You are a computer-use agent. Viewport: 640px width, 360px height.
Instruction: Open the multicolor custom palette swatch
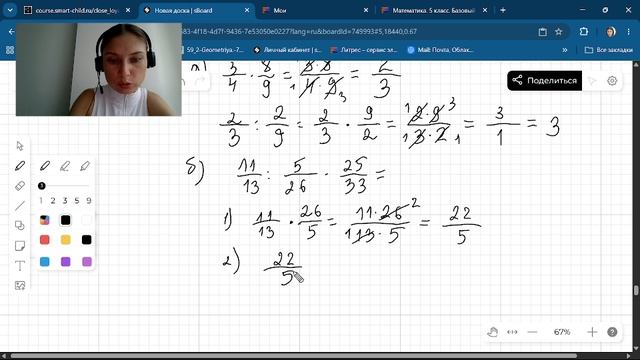[45, 220]
